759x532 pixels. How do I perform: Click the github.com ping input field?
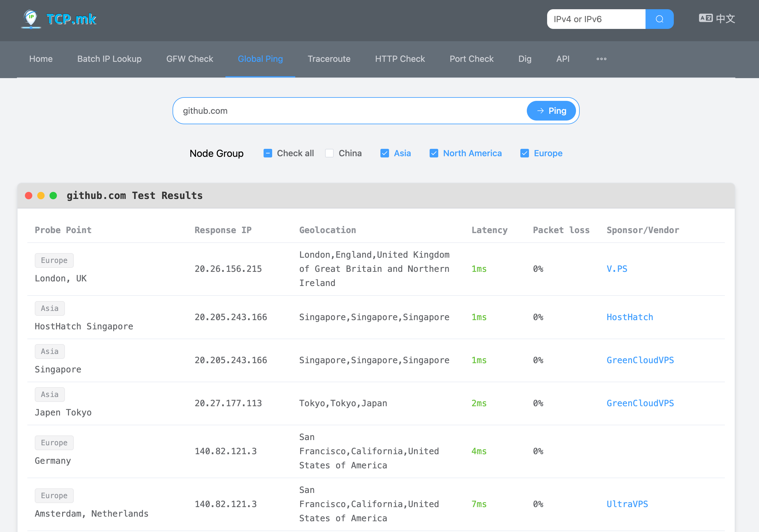(x=350, y=111)
